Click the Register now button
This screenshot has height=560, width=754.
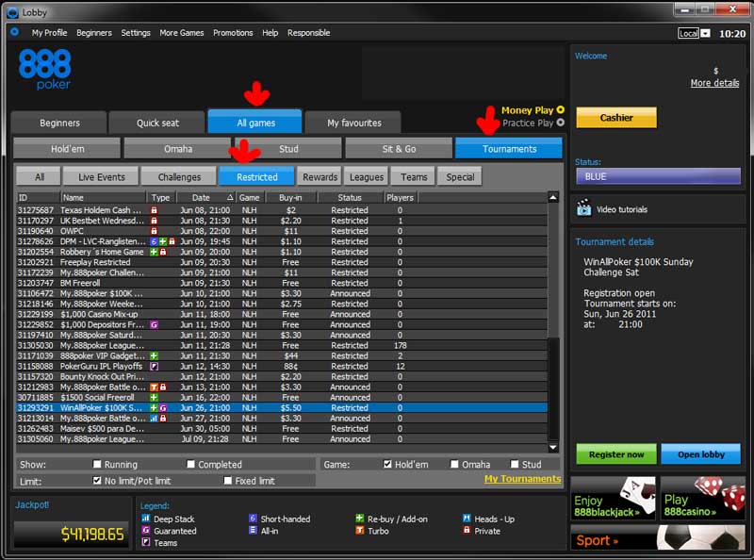[616, 454]
